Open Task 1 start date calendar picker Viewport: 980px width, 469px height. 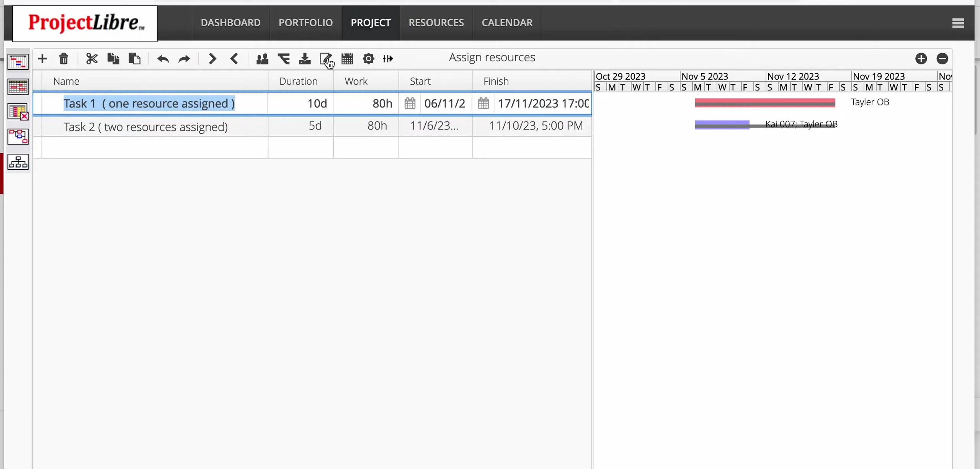pyautogui.click(x=410, y=103)
